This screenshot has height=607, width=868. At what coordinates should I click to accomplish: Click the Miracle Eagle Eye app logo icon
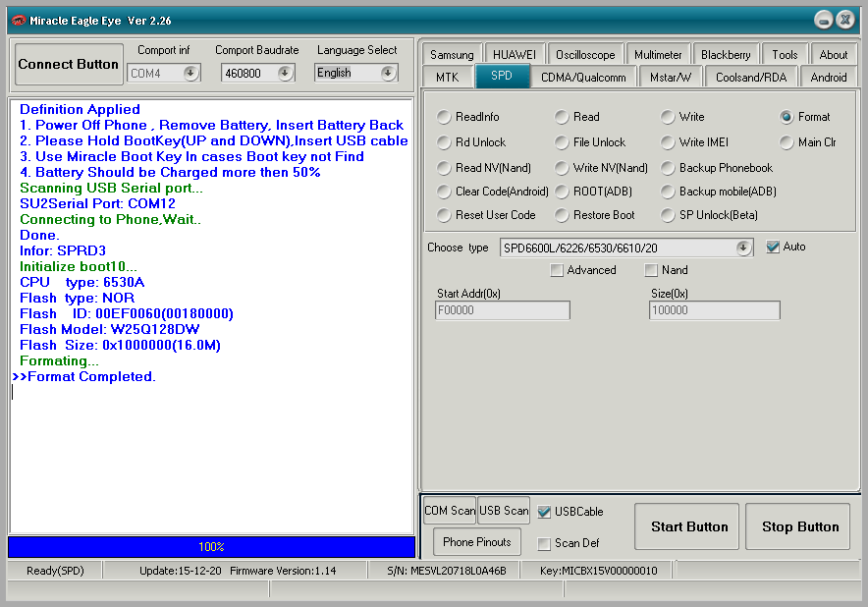pyautogui.click(x=19, y=21)
